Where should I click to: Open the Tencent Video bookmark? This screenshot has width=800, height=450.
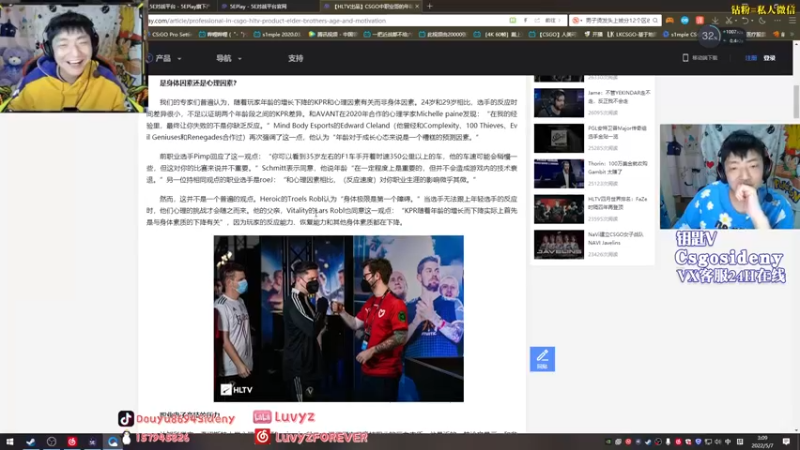333,34
